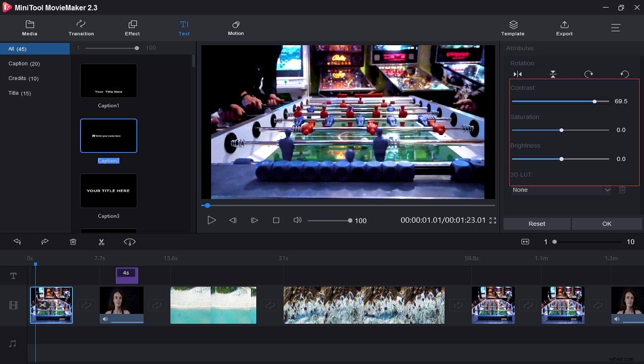Switch to the Media tab
The image size is (644, 364).
click(x=29, y=28)
